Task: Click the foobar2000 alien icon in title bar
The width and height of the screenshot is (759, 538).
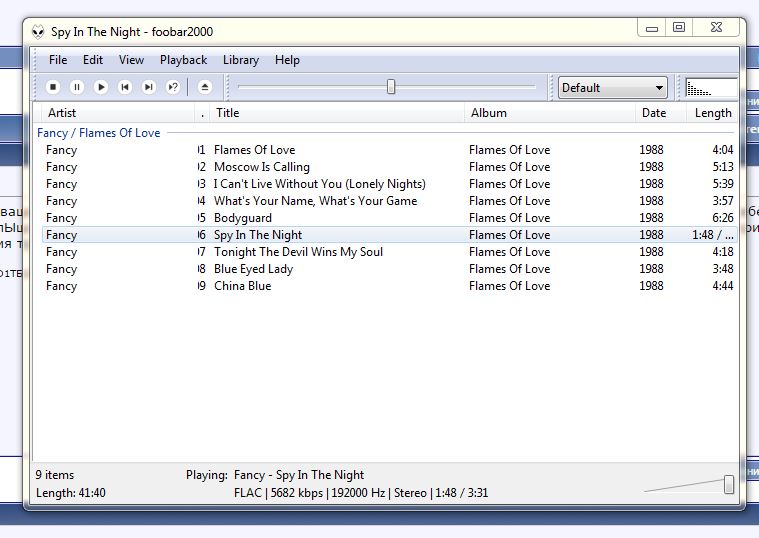Action: pos(38,32)
